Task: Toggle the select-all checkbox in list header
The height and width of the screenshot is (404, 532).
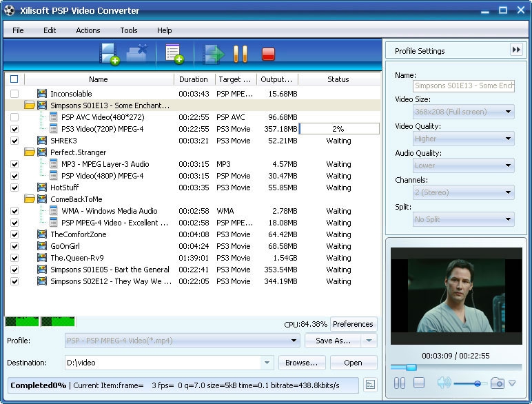Action: [14, 79]
